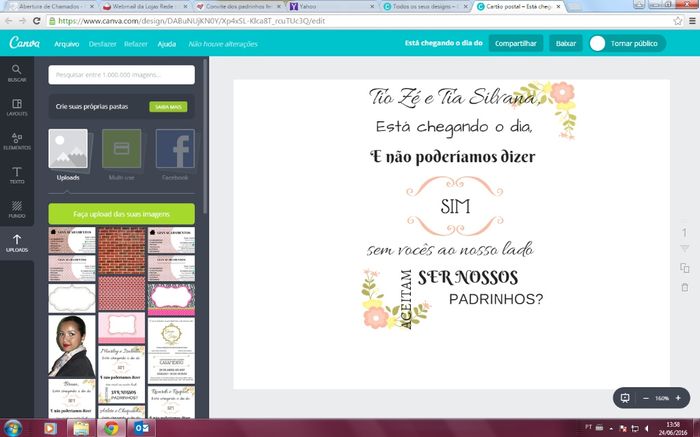Select the 'SER NOSSOS' text

click(x=468, y=278)
